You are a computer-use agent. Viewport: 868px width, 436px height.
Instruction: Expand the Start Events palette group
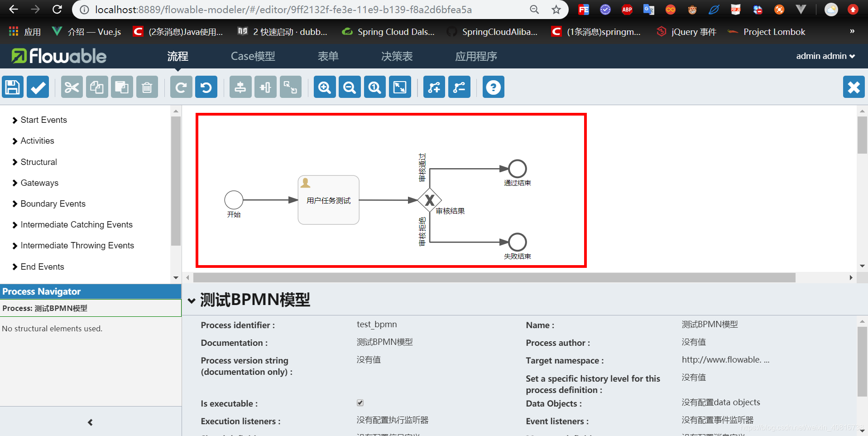[x=39, y=120]
